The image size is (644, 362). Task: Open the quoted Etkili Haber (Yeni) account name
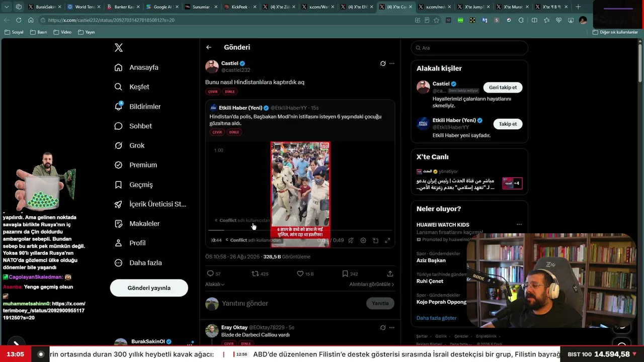tap(240, 108)
